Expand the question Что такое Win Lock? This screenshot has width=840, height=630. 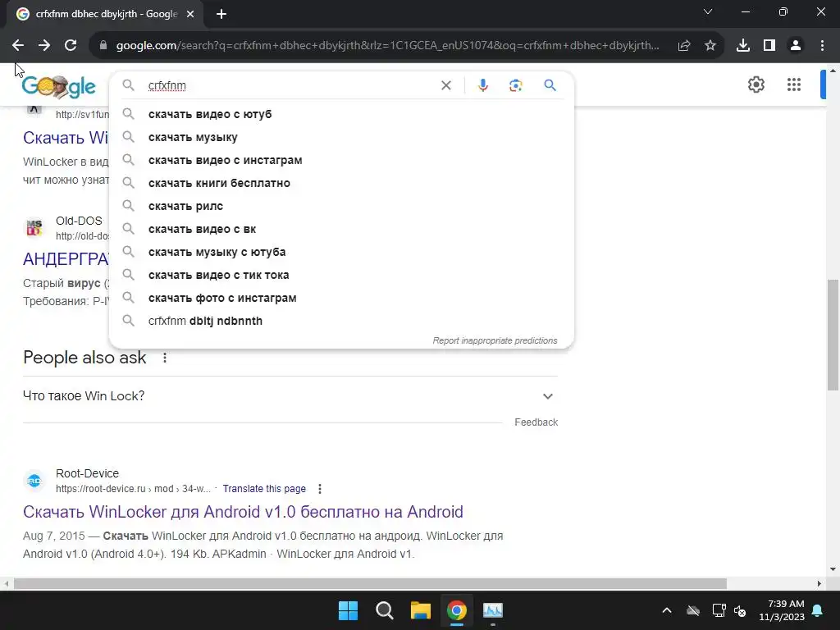point(290,396)
